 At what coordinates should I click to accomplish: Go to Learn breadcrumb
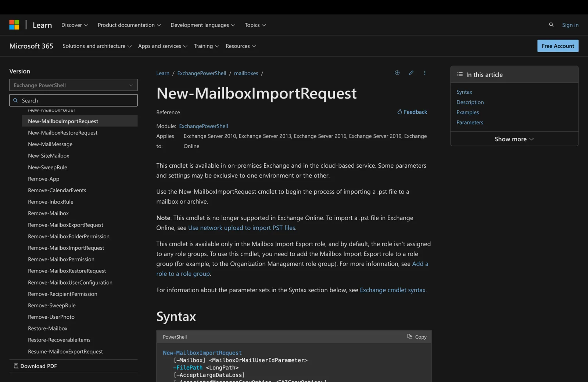[x=163, y=73]
